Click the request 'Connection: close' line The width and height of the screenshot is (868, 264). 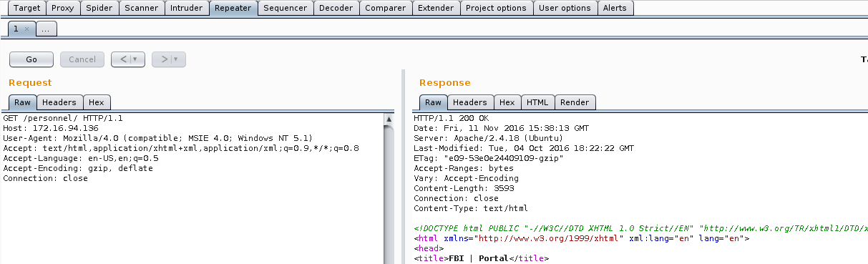tap(45, 178)
